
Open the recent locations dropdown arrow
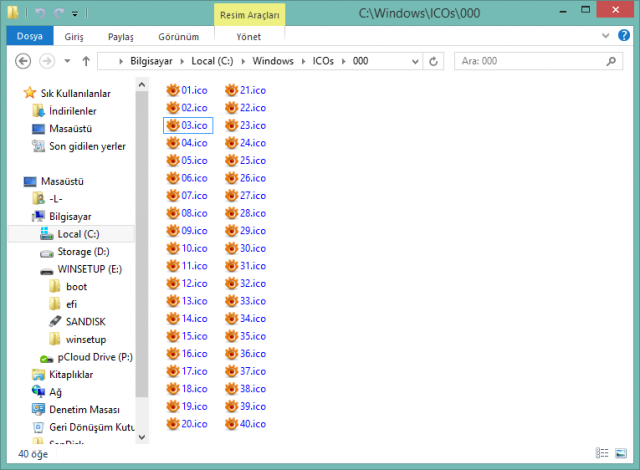(67, 61)
